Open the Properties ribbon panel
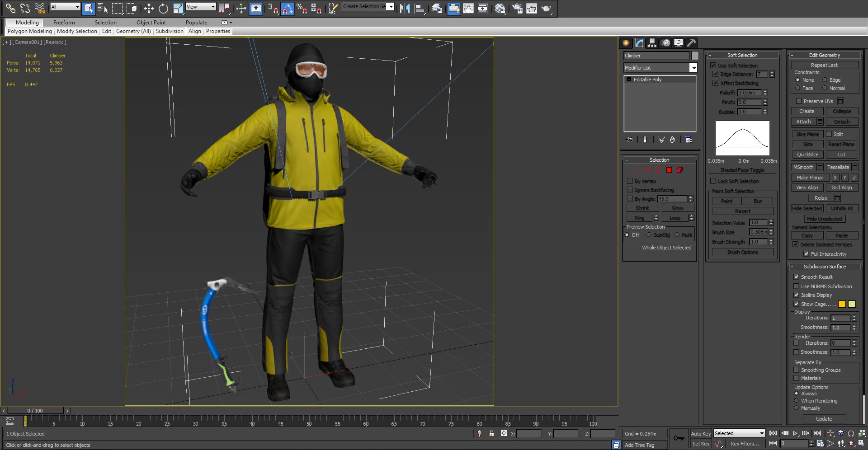Screen dimensions: 868x450 click(x=218, y=31)
